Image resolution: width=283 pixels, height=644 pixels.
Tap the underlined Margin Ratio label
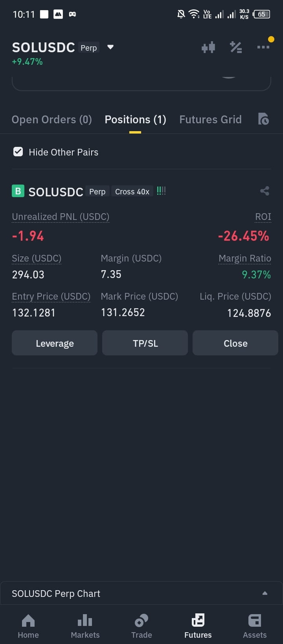pos(245,258)
